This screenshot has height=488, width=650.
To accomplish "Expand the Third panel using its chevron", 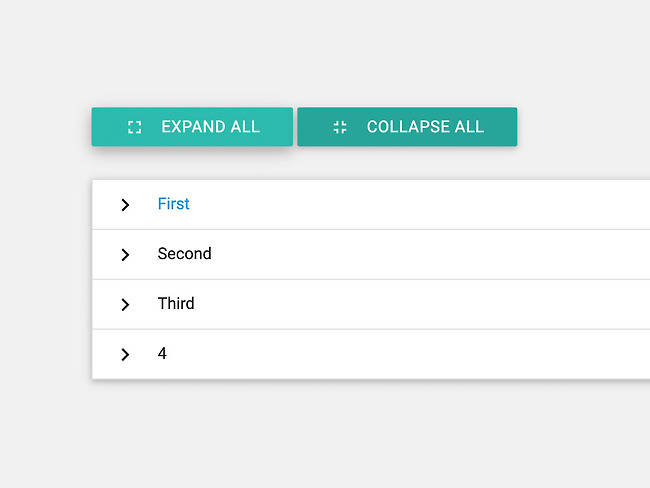I will point(125,304).
